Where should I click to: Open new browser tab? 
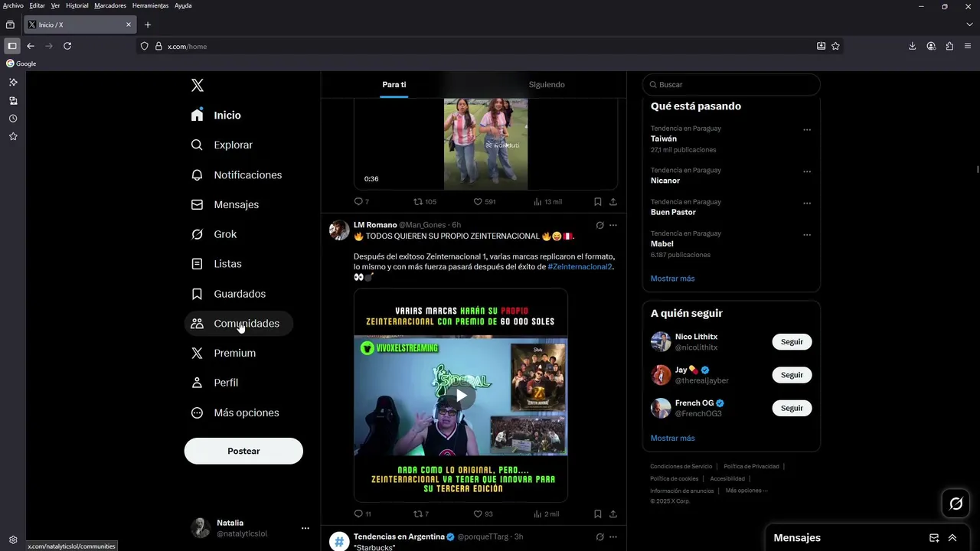pos(148,24)
